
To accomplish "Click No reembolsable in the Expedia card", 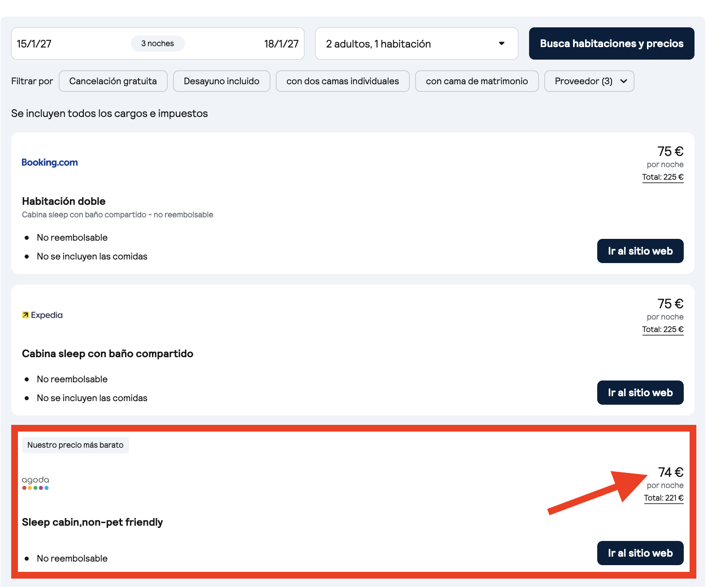I will point(72,379).
